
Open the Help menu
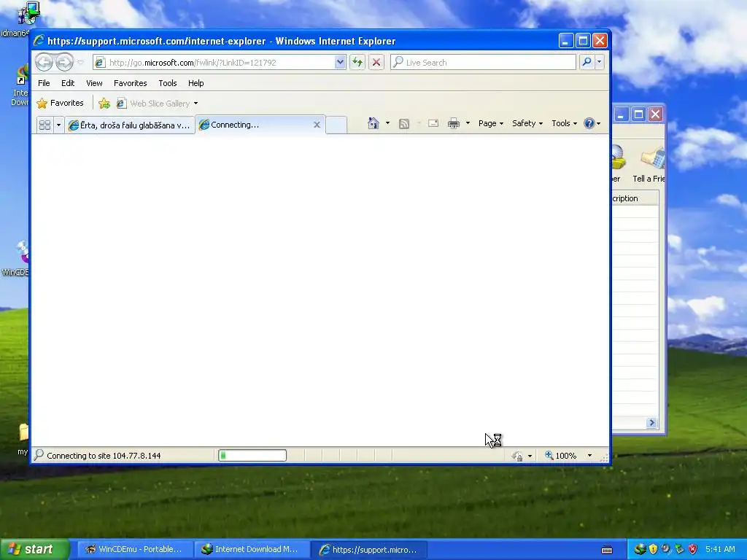196,83
